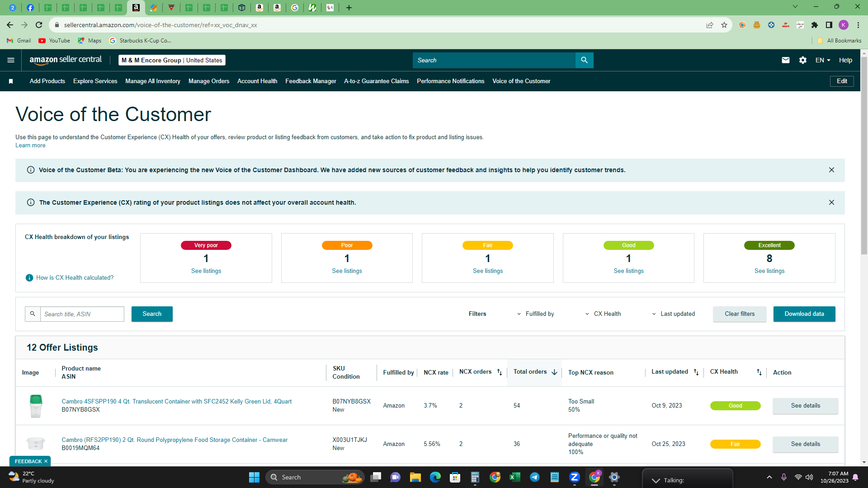Show hidden system tray icons
Image resolution: width=868 pixels, height=488 pixels.
(x=769, y=477)
